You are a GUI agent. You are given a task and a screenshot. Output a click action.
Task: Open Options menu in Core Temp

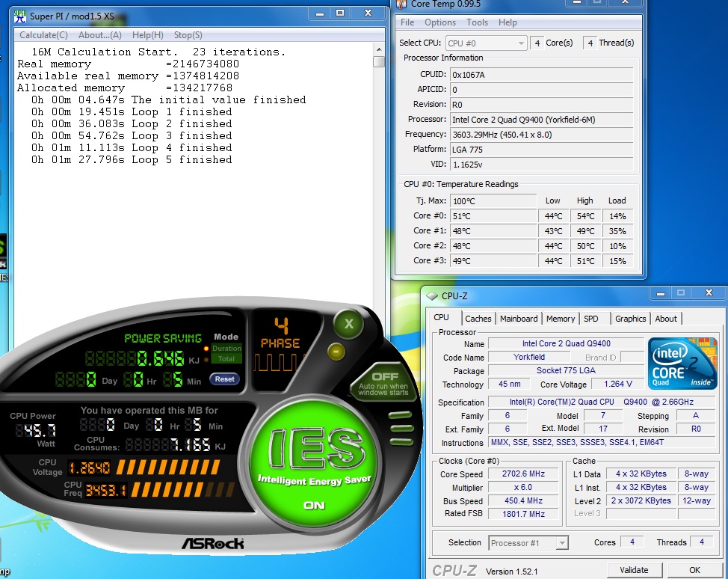[440, 22]
